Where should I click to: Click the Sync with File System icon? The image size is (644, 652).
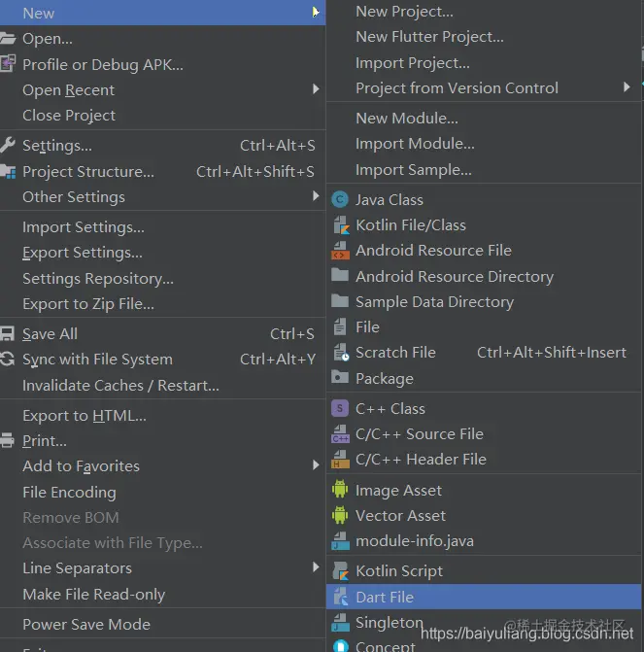[x=7, y=359]
